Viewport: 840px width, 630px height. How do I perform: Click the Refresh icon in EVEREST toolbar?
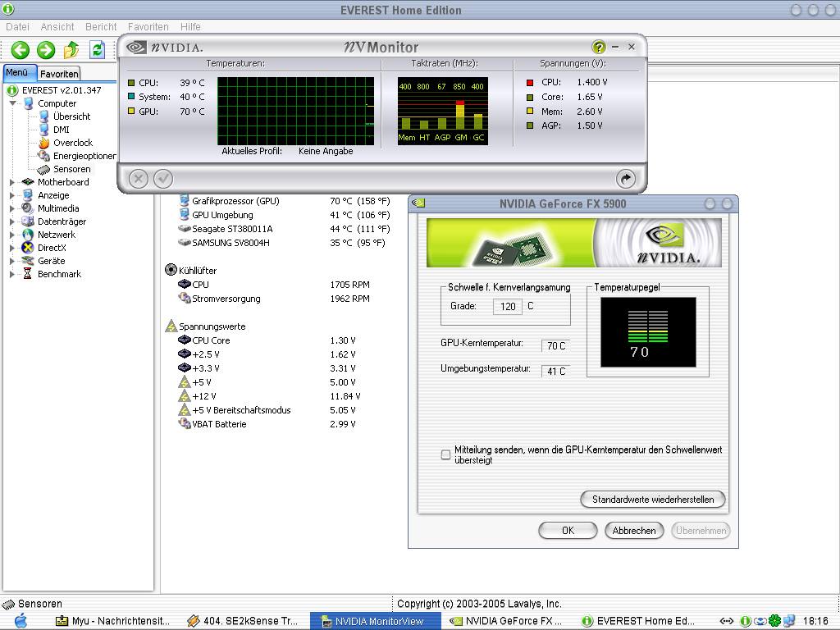coord(97,50)
